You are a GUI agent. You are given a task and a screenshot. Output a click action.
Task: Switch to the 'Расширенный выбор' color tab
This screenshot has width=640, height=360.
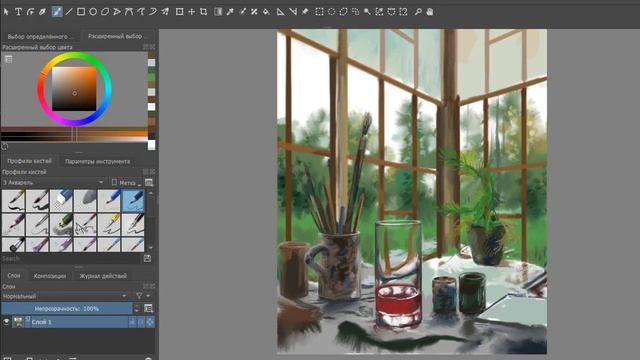point(116,36)
